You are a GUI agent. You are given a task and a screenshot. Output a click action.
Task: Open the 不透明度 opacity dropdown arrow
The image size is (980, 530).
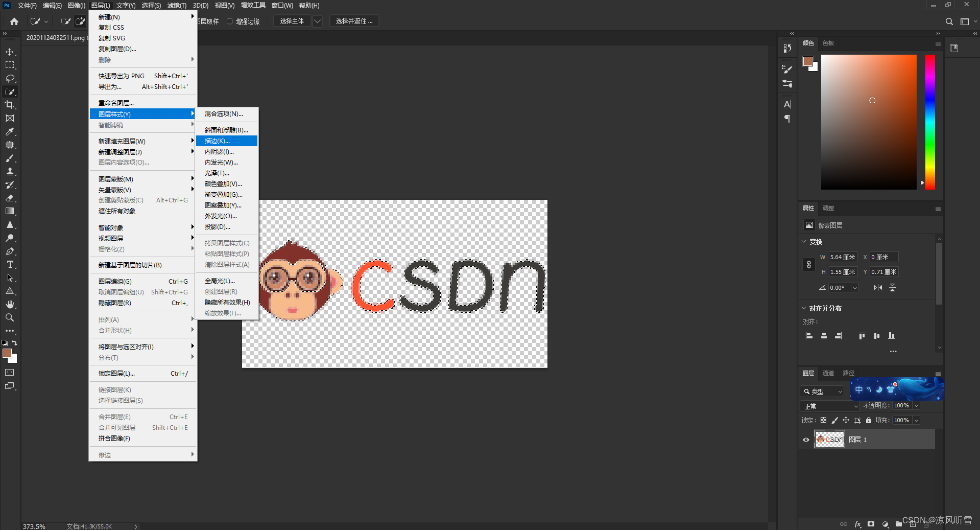[916, 406]
